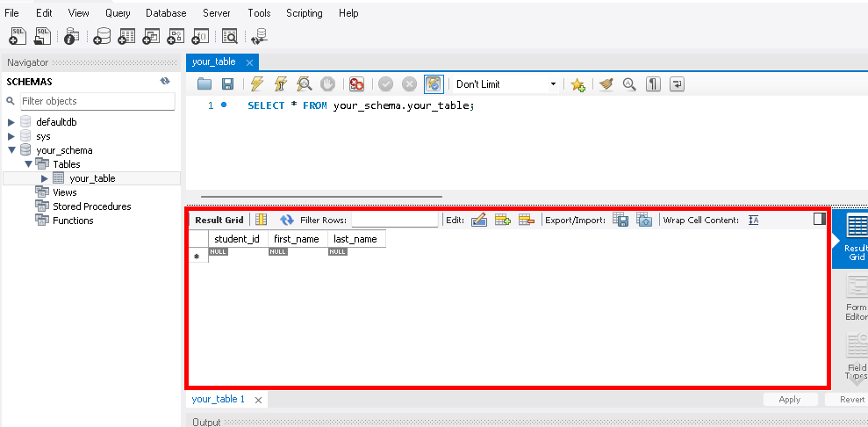Screen dimensions: 868x427
Task: Refresh schemas list icon in Navigator
Action: [165, 82]
